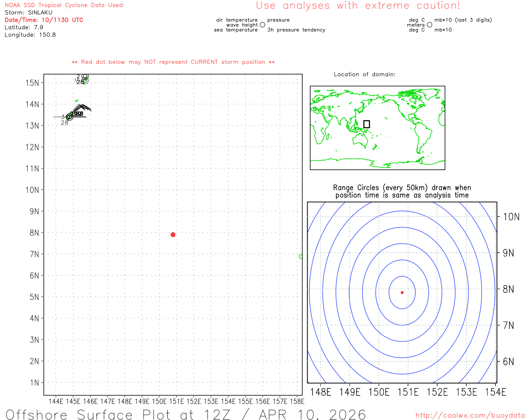Viewport: 525px width, 420px height.
Task: Click the red storm position dot on main map
Action: point(173,235)
